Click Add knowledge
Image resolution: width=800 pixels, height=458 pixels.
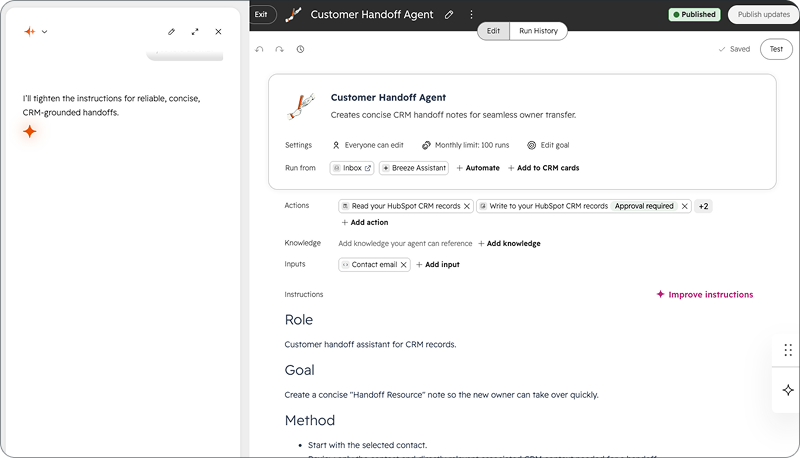coord(509,243)
